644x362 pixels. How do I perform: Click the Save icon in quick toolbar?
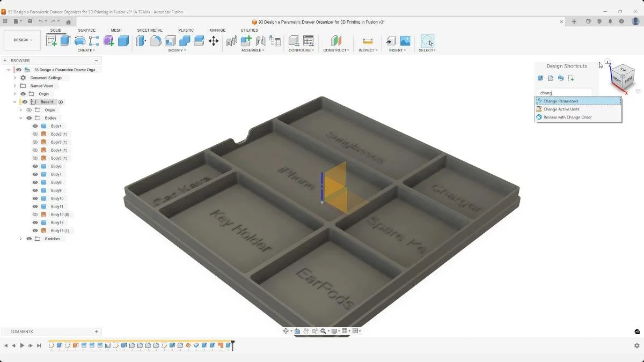point(30,21)
